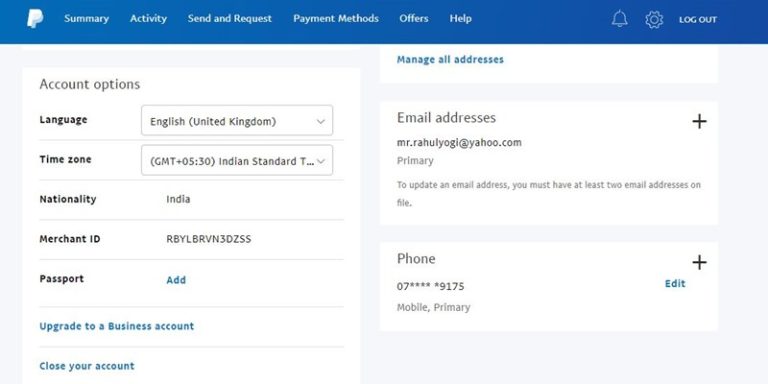
Task: View the Offers page
Action: click(x=414, y=19)
